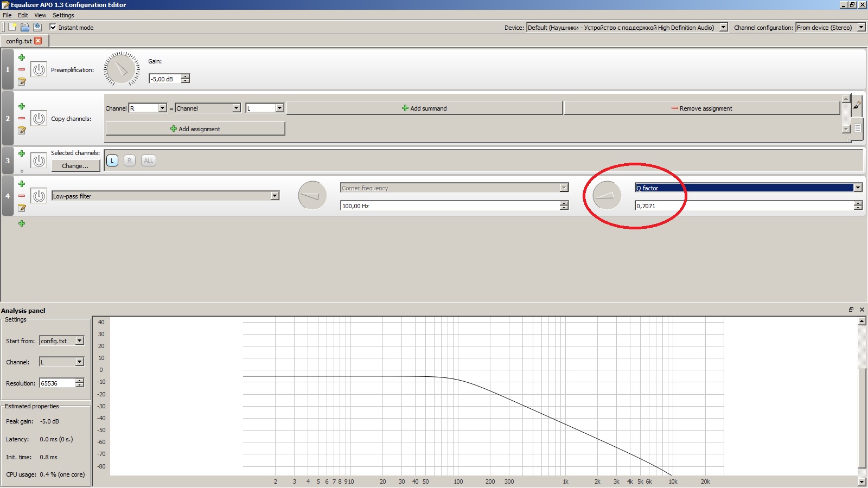The height and width of the screenshot is (488, 868).
Task: Close the config.txt tab
Action: coord(38,41)
